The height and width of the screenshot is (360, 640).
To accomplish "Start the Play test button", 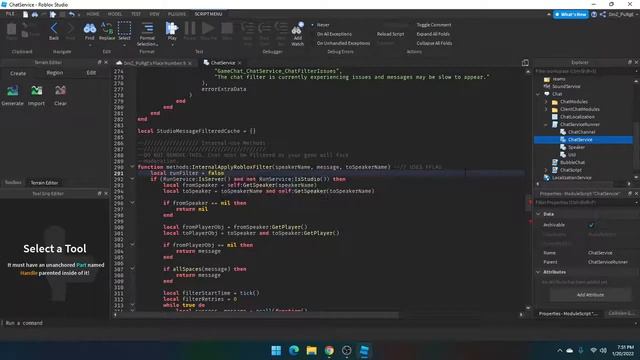I will click(172, 28).
